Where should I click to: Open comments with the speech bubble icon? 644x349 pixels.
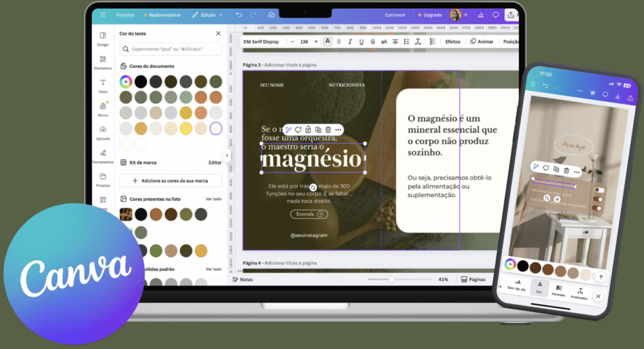coord(496,15)
